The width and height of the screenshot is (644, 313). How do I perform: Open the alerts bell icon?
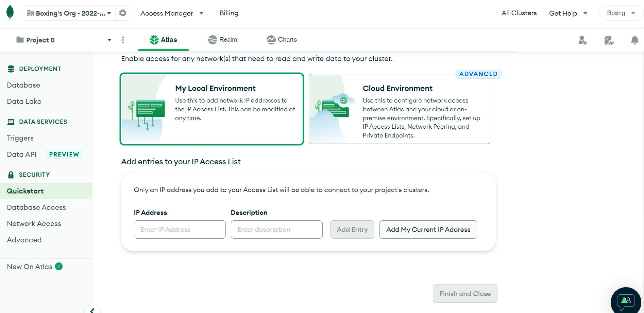click(634, 40)
